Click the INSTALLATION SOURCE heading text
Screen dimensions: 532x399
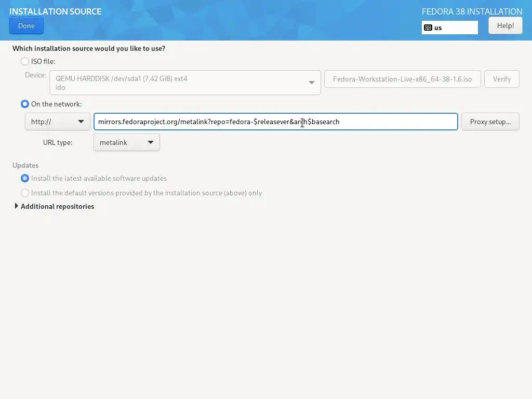(55, 11)
